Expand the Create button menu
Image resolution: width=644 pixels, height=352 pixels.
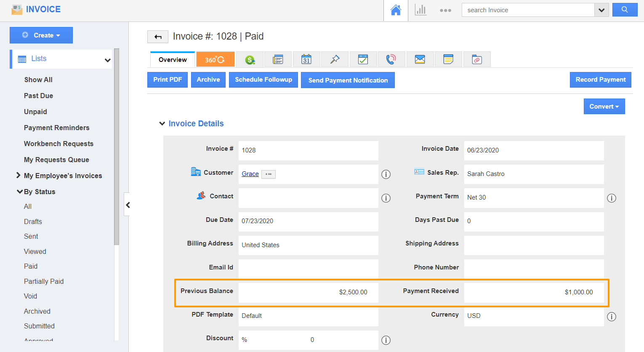tap(41, 35)
